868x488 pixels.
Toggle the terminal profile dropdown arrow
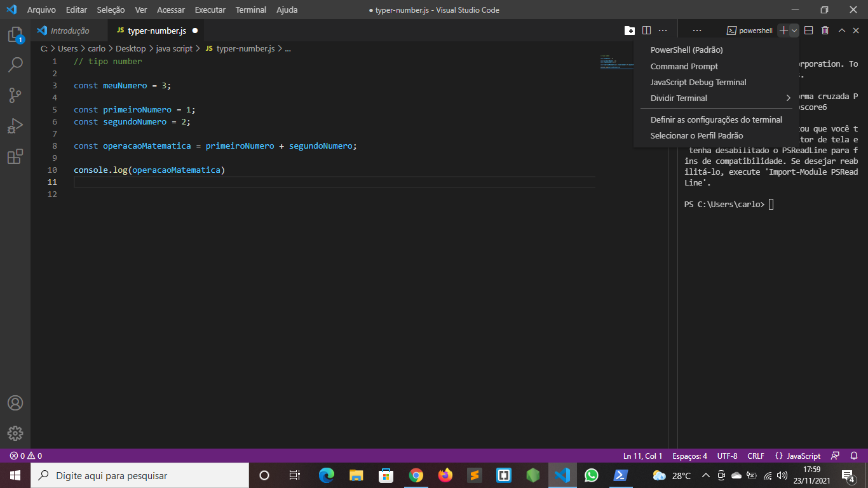pos(794,30)
